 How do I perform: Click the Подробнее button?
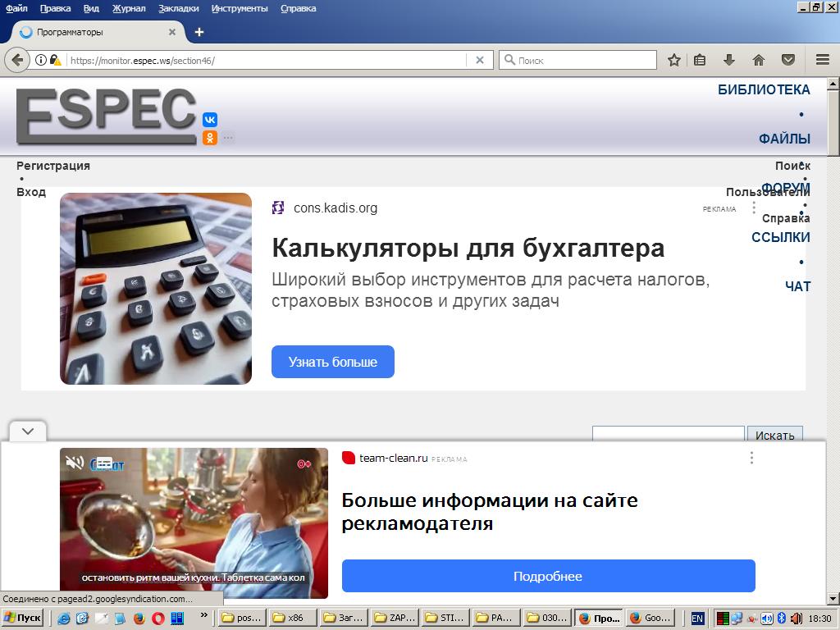pos(548,576)
